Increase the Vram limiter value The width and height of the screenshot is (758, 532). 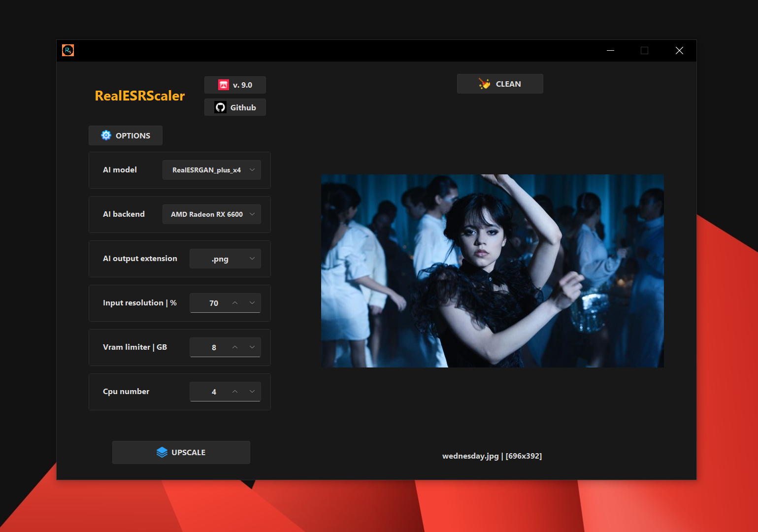[x=235, y=347]
